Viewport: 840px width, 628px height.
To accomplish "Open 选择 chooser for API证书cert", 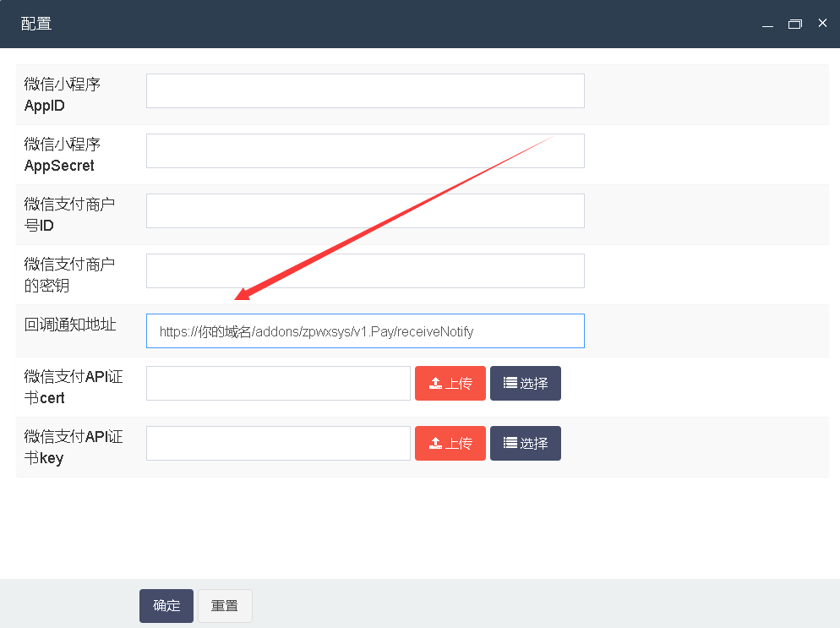I will (x=526, y=384).
